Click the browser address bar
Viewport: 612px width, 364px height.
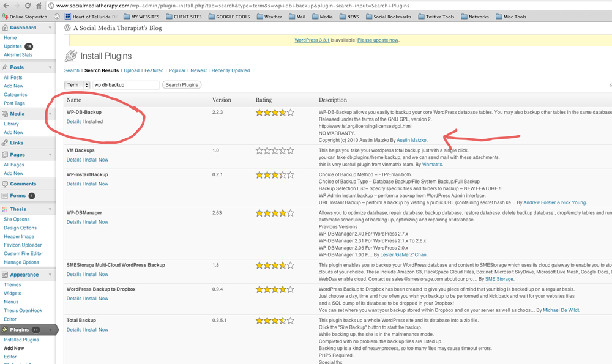(x=329, y=6)
